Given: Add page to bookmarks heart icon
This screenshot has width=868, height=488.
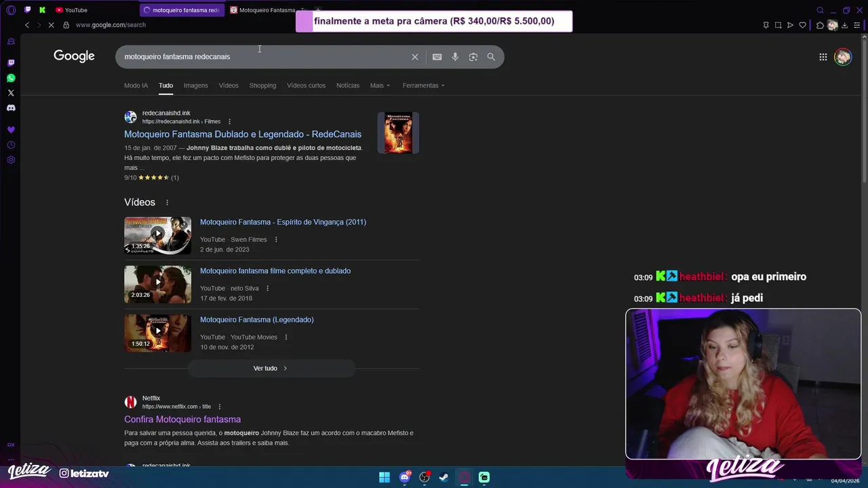Looking at the screenshot, I should (802, 25).
